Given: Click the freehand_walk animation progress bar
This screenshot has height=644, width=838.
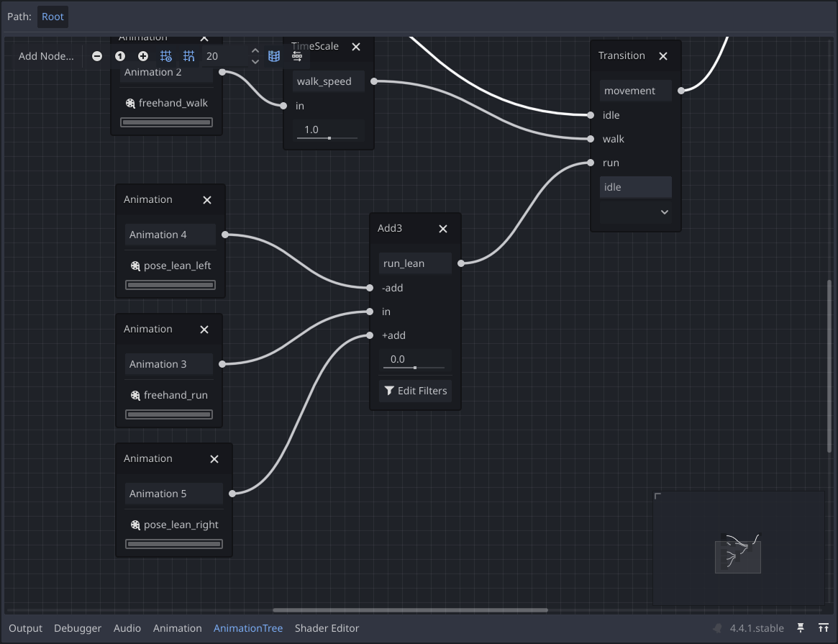Looking at the screenshot, I should click(167, 122).
